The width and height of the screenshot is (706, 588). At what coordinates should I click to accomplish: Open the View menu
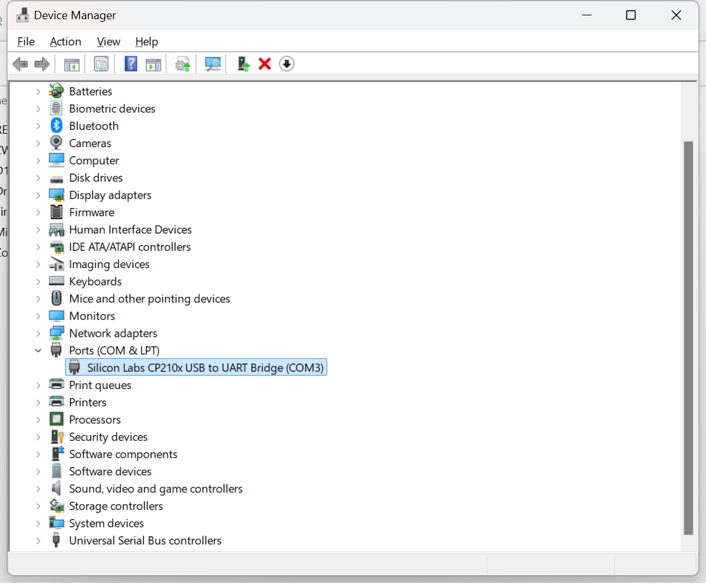(108, 42)
